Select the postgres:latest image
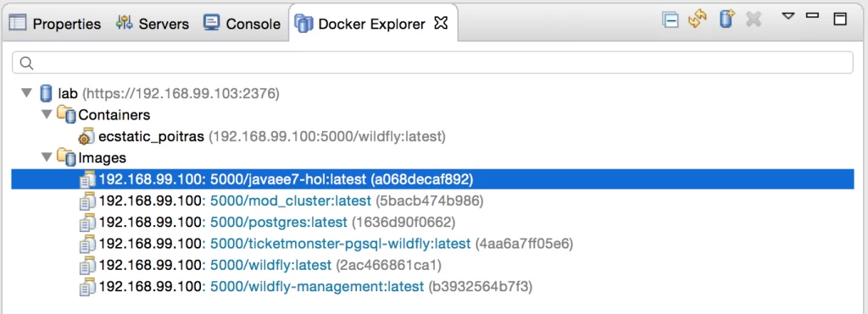Image resolution: width=868 pixels, height=314 pixels. pyautogui.click(x=277, y=223)
